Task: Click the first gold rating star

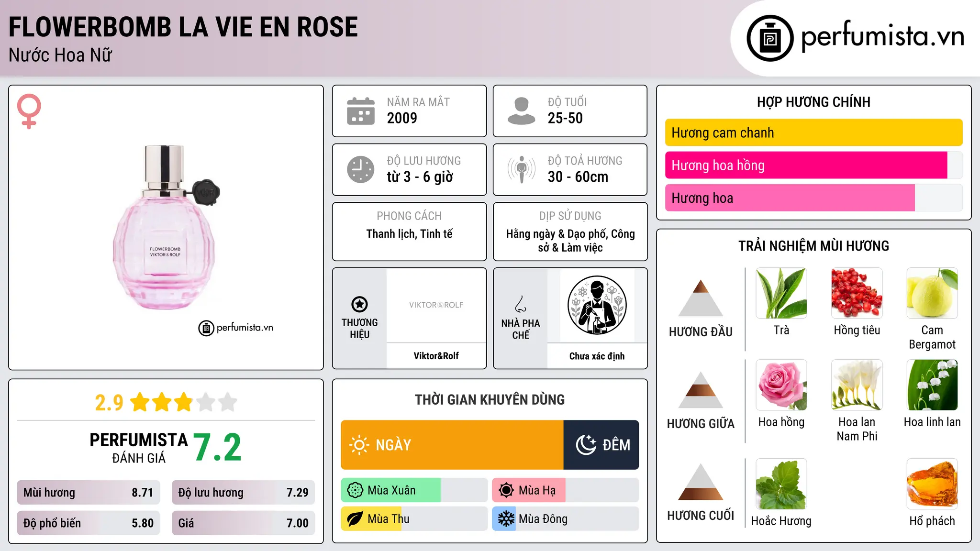Action: pyautogui.click(x=140, y=402)
